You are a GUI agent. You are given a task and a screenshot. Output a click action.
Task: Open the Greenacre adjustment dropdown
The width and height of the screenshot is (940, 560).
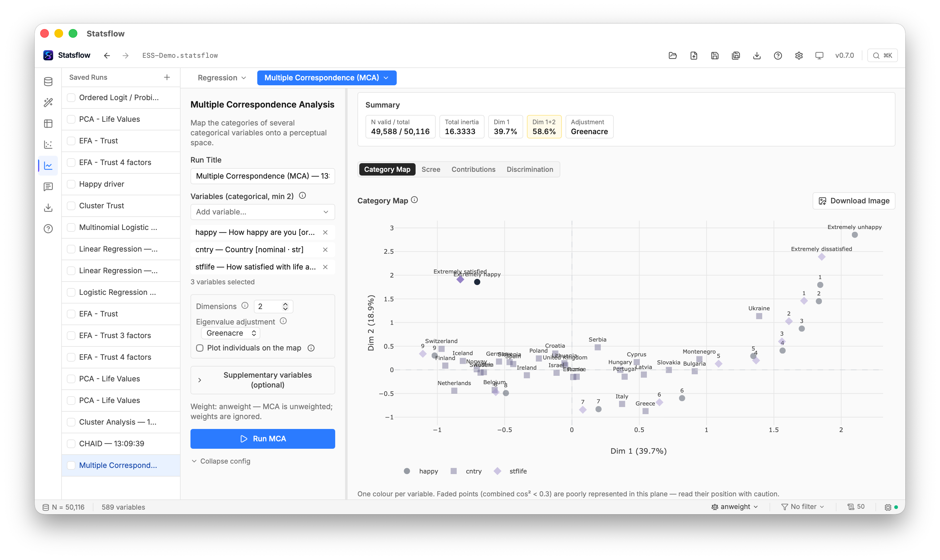tap(231, 333)
